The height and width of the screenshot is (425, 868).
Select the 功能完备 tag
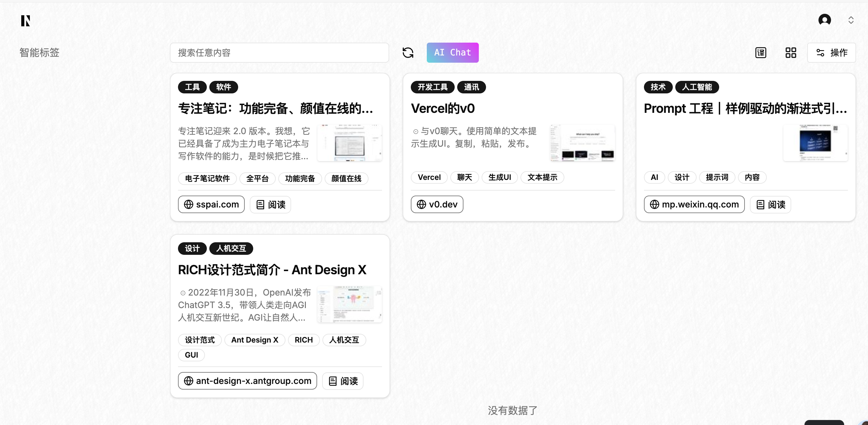[300, 178]
